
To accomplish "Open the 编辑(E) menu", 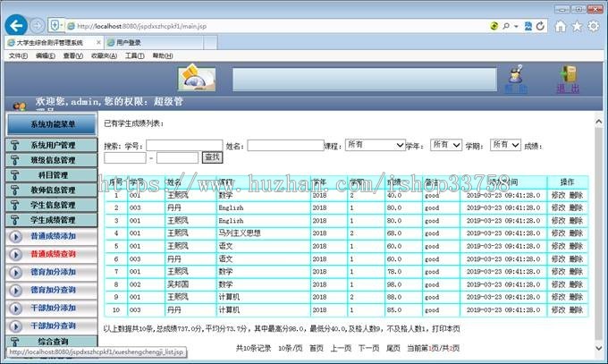I will click(x=46, y=55).
